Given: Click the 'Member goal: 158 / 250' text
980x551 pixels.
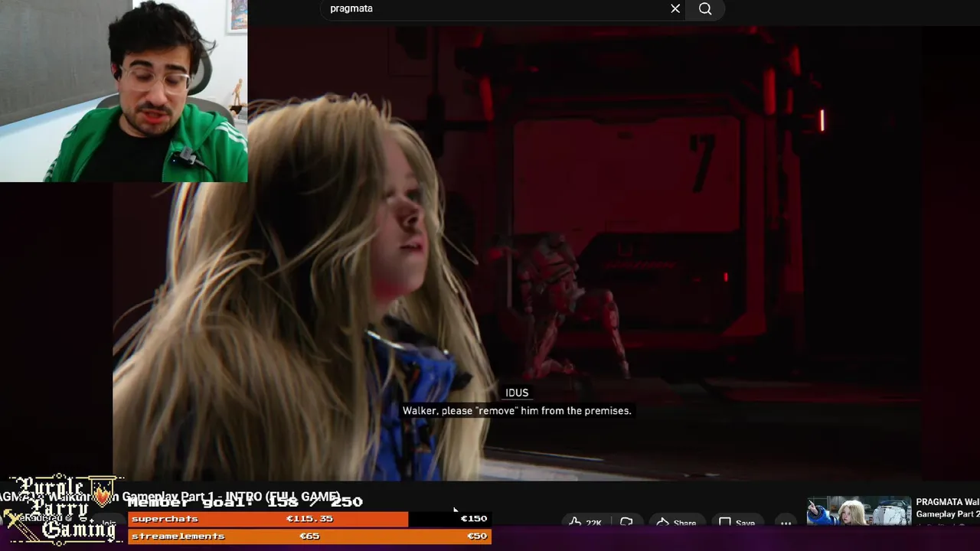Looking at the screenshot, I should tap(245, 502).
